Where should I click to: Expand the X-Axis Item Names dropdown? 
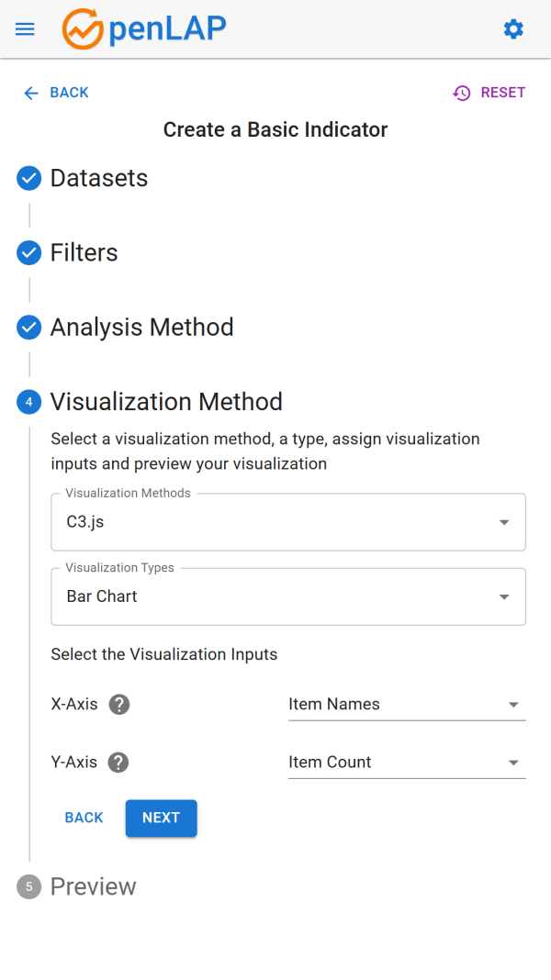click(x=406, y=705)
